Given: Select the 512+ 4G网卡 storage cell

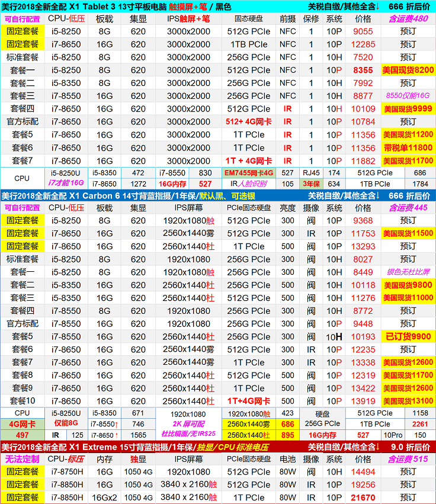Looking at the screenshot, I should point(249,122).
